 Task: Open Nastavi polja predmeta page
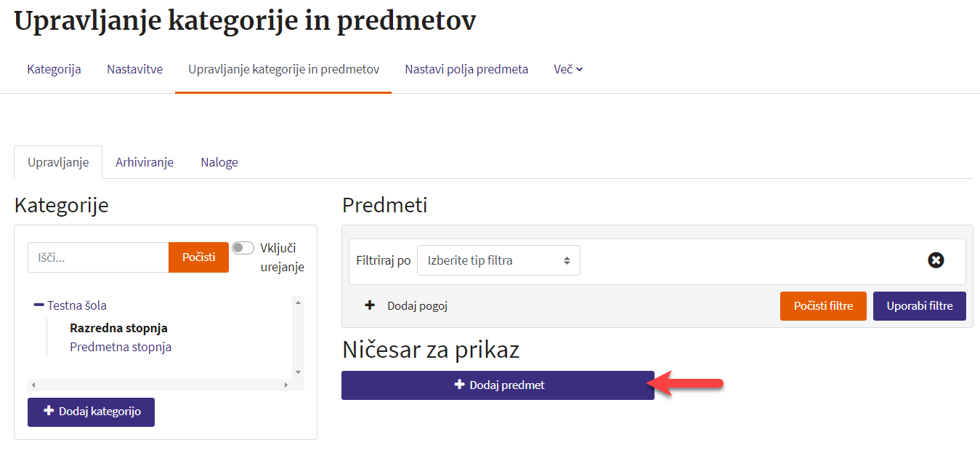(x=466, y=70)
